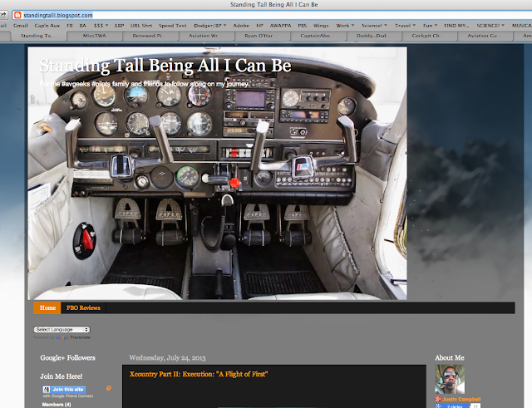Click the Google+ circles button

click(452, 406)
